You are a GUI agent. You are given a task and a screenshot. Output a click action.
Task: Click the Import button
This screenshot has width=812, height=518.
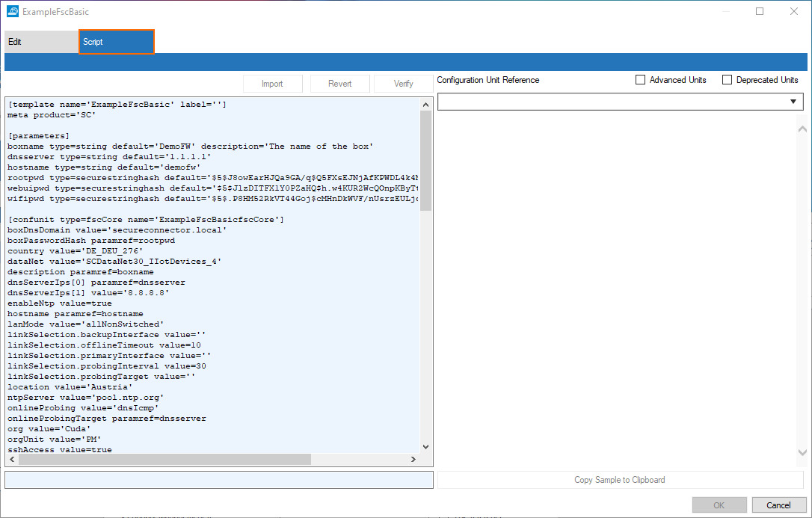click(x=272, y=84)
